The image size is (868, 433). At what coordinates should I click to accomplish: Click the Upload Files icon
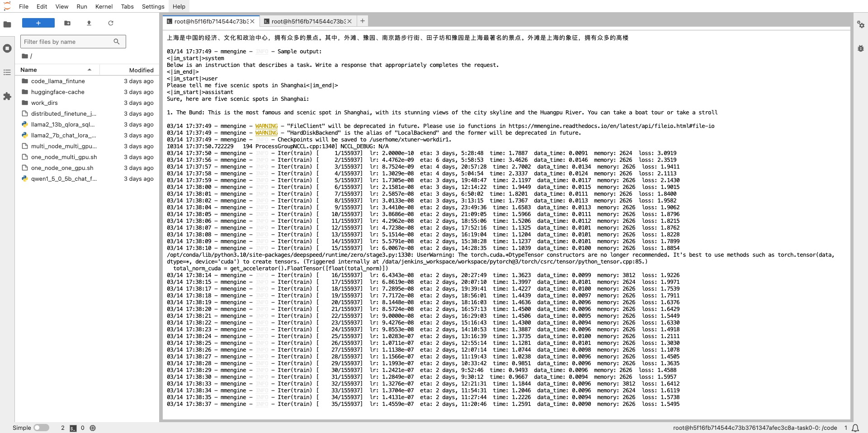tap(89, 23)
